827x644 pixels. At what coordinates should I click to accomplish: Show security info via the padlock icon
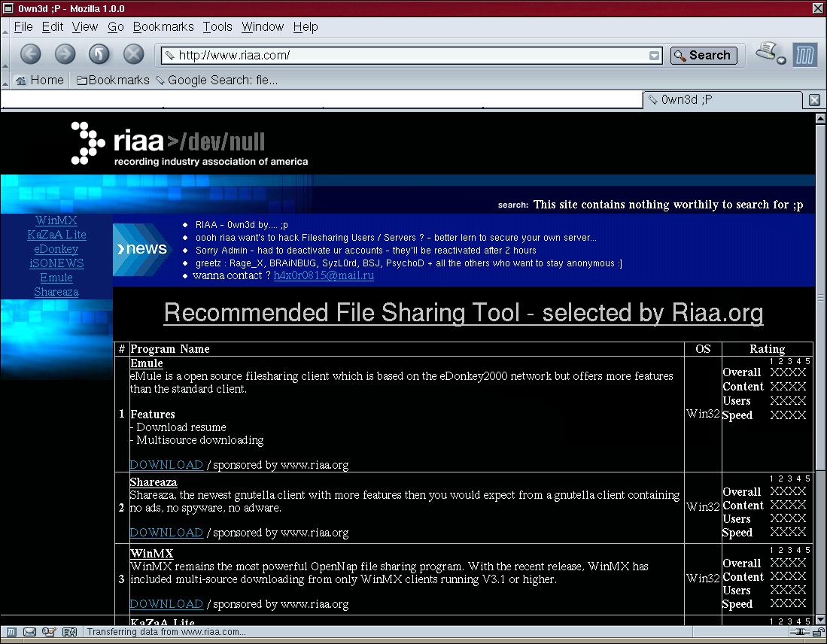coord(819,632)
